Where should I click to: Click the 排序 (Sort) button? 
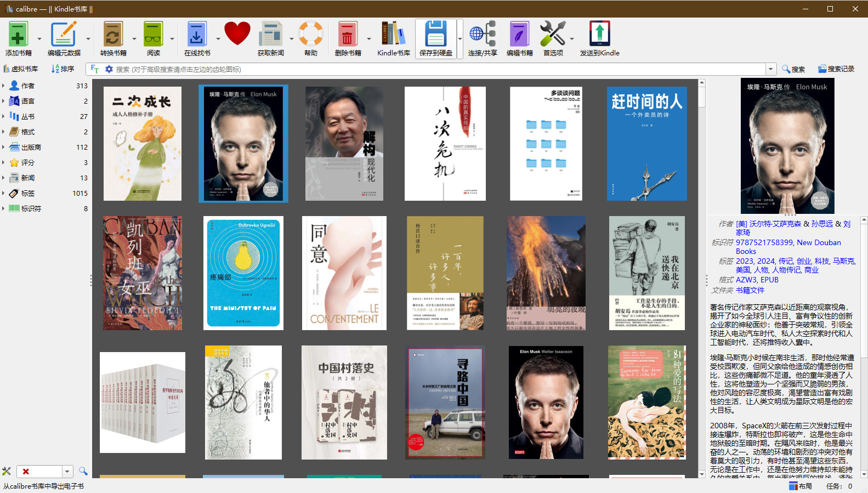(63, 69)
